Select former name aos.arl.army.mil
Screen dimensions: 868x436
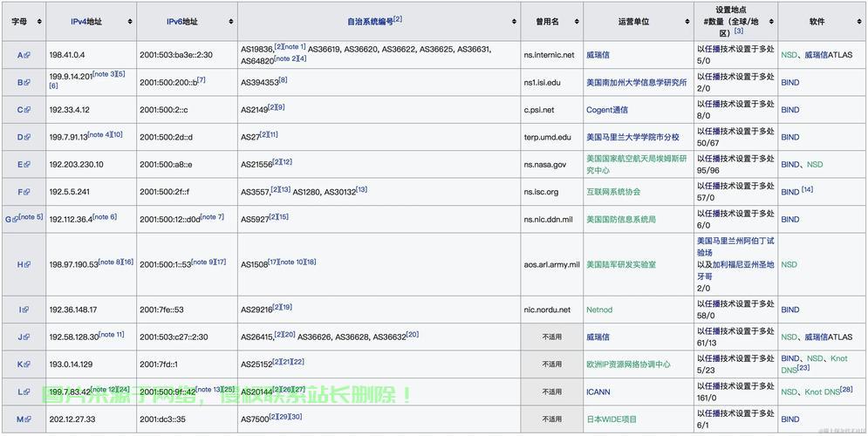pos(552,264)
